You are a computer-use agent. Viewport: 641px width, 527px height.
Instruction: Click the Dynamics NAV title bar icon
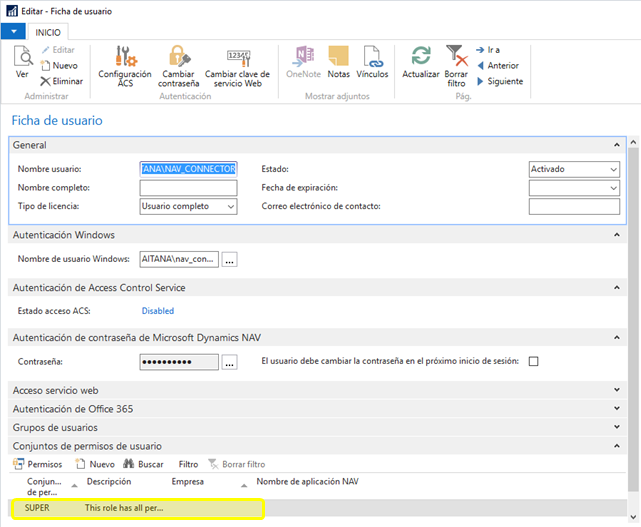(12, 11)
